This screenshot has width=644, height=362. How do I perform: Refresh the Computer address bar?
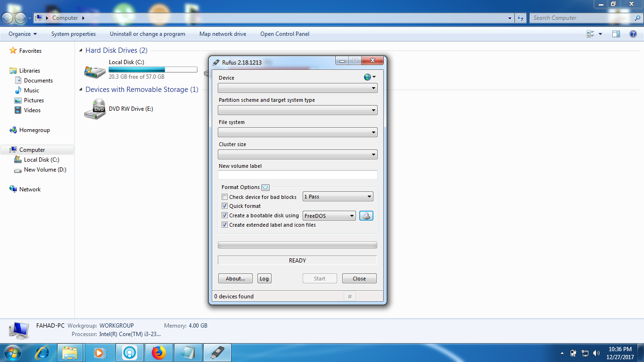(520, 18)
